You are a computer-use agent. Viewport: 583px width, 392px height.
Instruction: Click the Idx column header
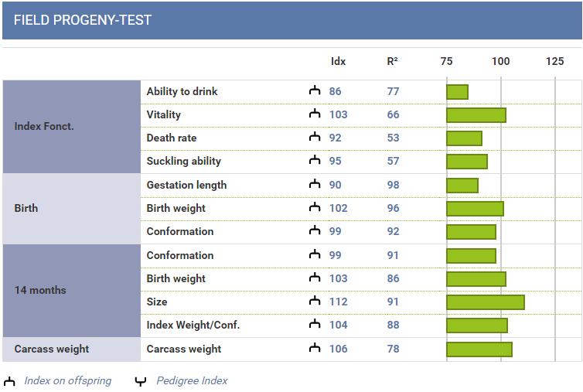(x=338, y=61)
